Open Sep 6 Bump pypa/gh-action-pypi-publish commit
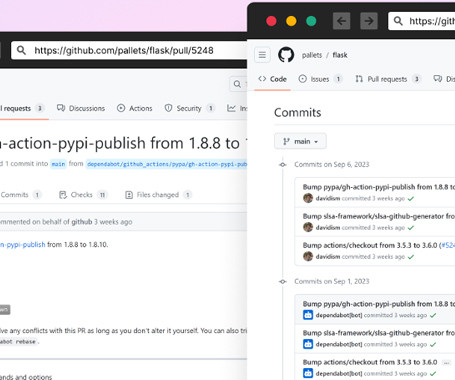Viewport: 455px width, 380px height. click(x=379, y=187)
